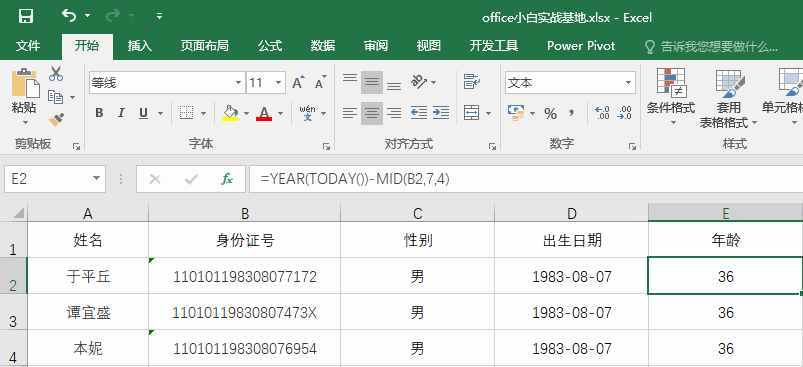Expand the fill color palette arrow
The image size is (803, 367).
246,113
